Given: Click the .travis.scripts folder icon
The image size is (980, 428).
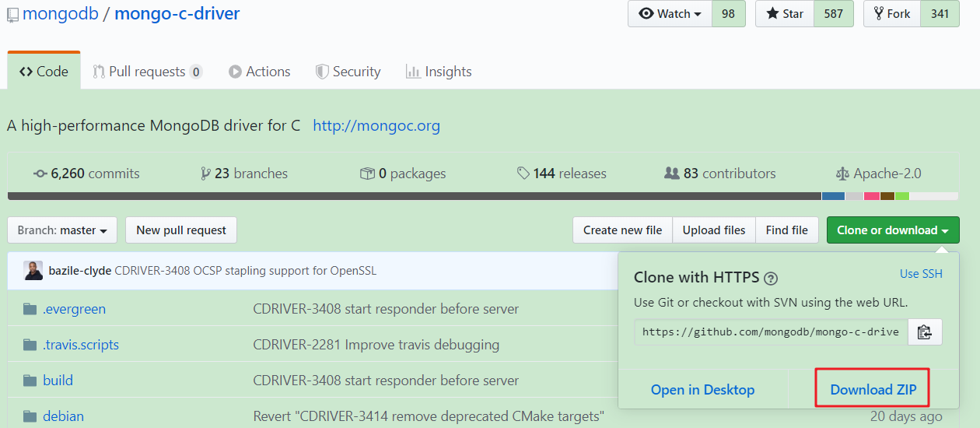Looking at the screenshot, I should pos(30,345).
